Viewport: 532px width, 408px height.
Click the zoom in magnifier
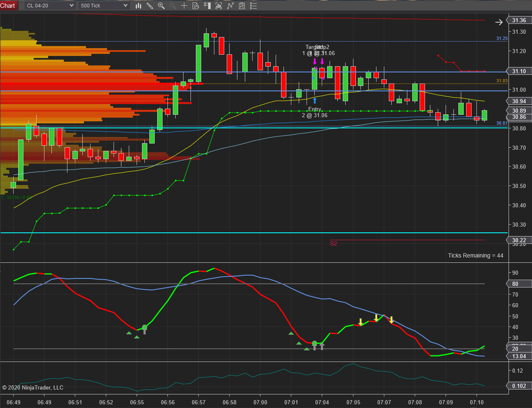click(x=161, y=5)
